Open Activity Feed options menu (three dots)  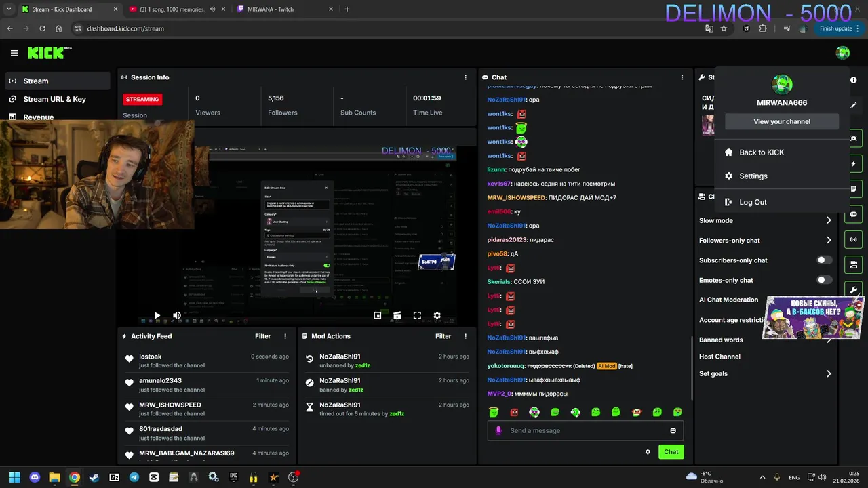[x=285, y=336]
